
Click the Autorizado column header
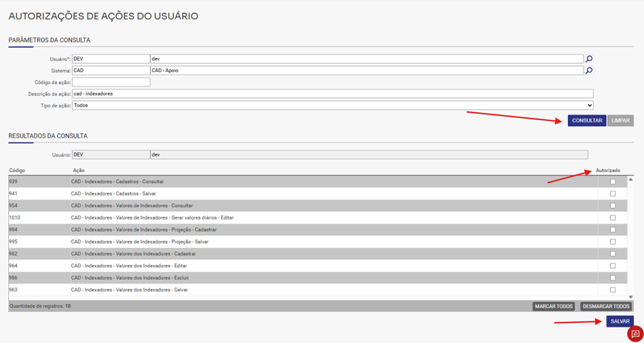click(x=608, y=170)
